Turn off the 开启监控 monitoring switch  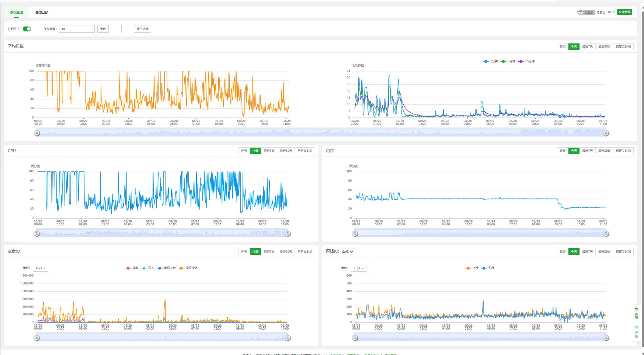click(27, 29)
